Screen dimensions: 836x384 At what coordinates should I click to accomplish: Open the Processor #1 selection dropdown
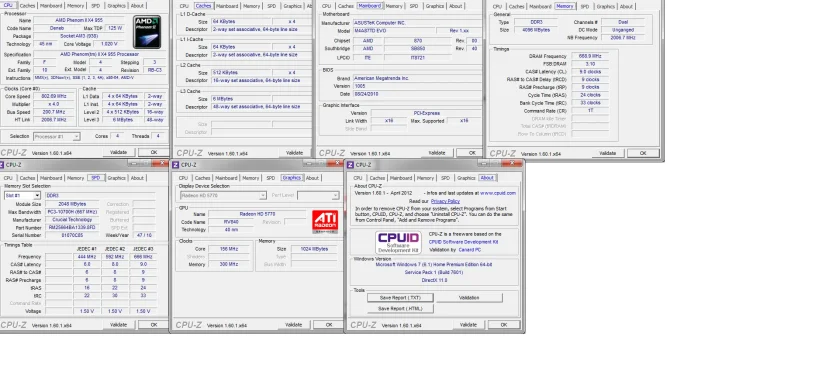[x=57, y=137]
